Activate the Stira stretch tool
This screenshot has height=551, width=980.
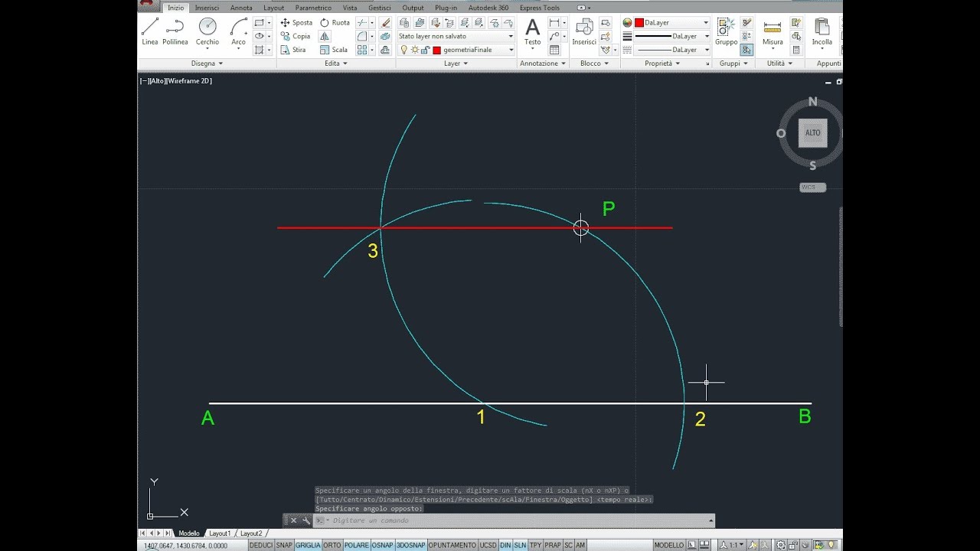(x=293, y=50)
